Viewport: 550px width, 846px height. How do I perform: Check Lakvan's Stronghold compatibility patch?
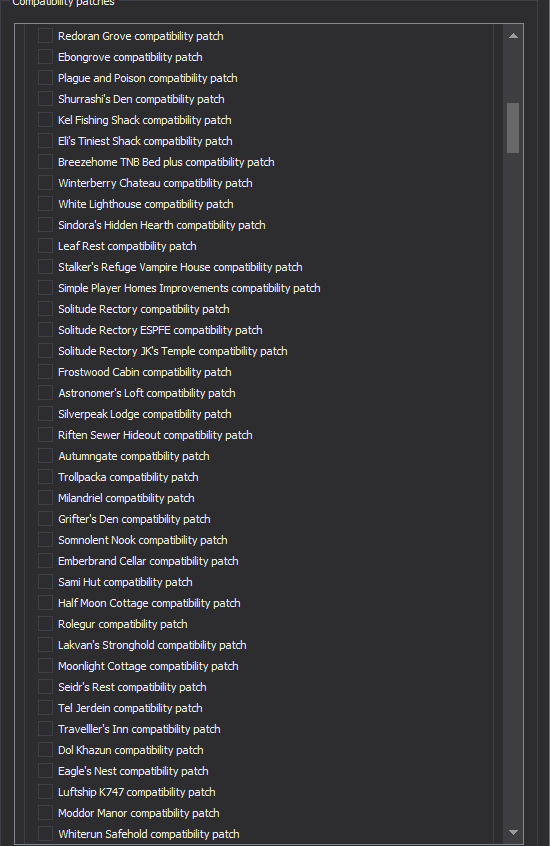coord(45,645)
